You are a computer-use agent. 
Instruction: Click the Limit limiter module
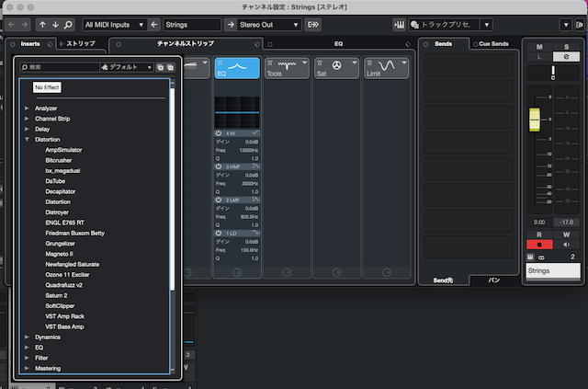[x=385, y=67]
